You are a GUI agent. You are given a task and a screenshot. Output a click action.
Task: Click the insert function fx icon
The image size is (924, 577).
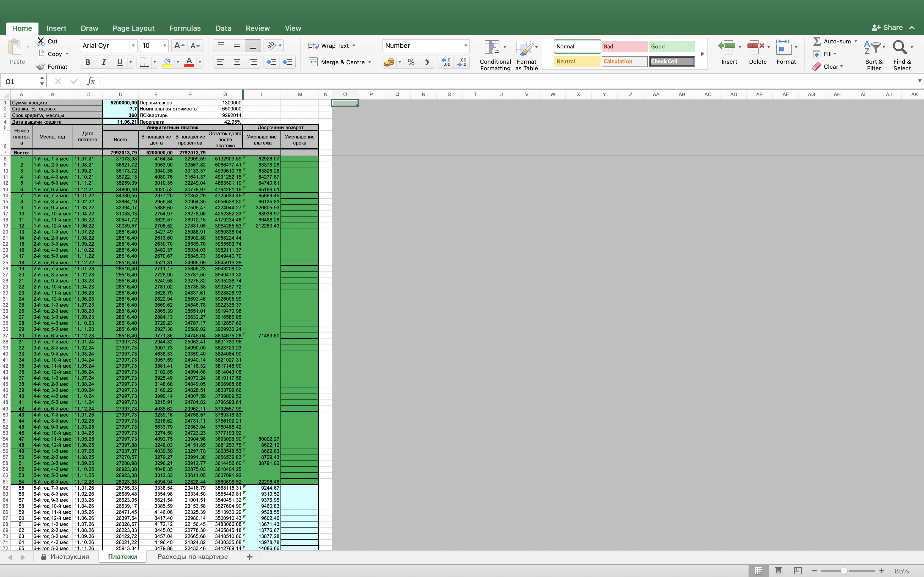pyautogui.click(x=90, y=81)
